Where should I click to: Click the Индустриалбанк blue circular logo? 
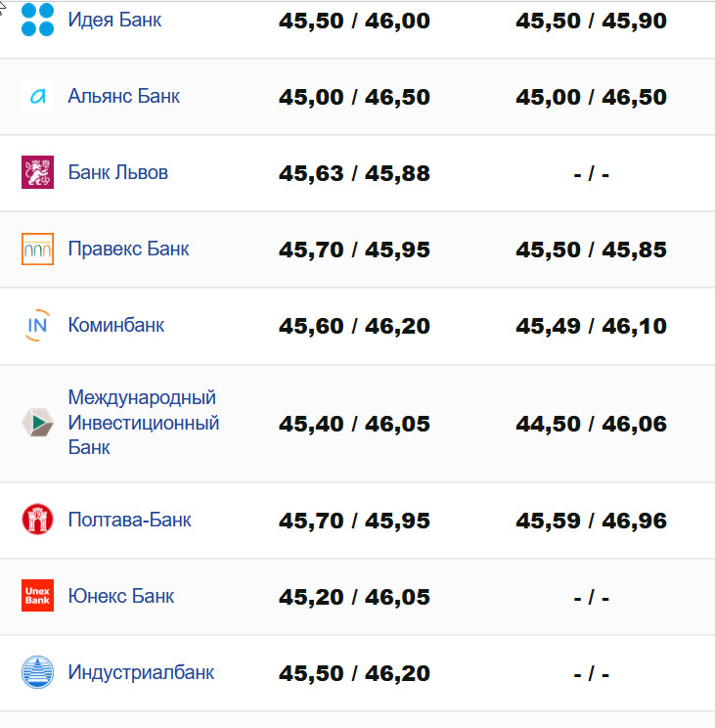click(37, 672)
